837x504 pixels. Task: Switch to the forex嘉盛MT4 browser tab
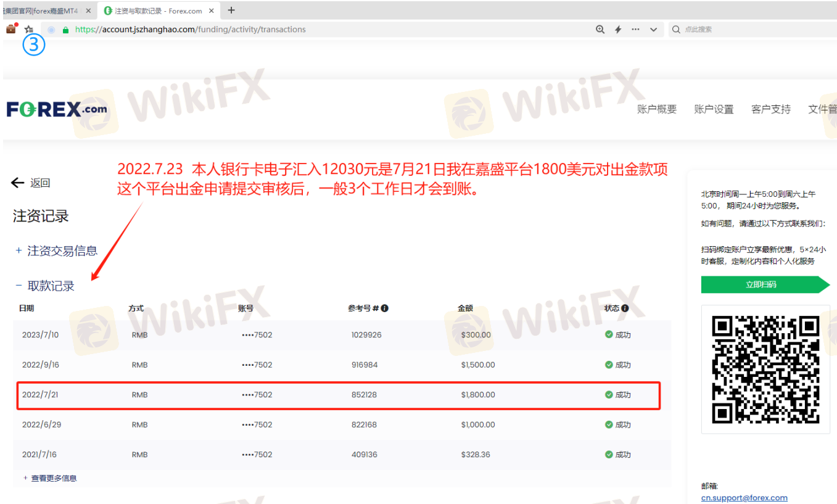(x=47, y=10)
